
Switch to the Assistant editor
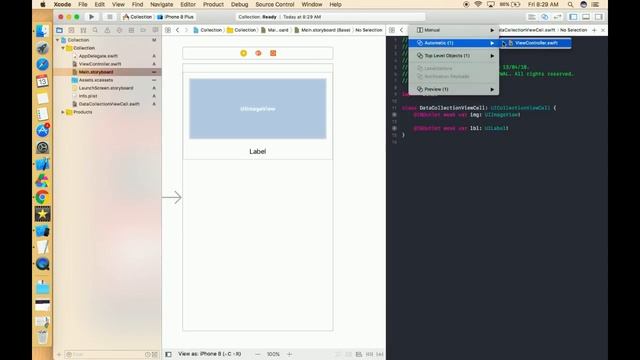(545, 17)
